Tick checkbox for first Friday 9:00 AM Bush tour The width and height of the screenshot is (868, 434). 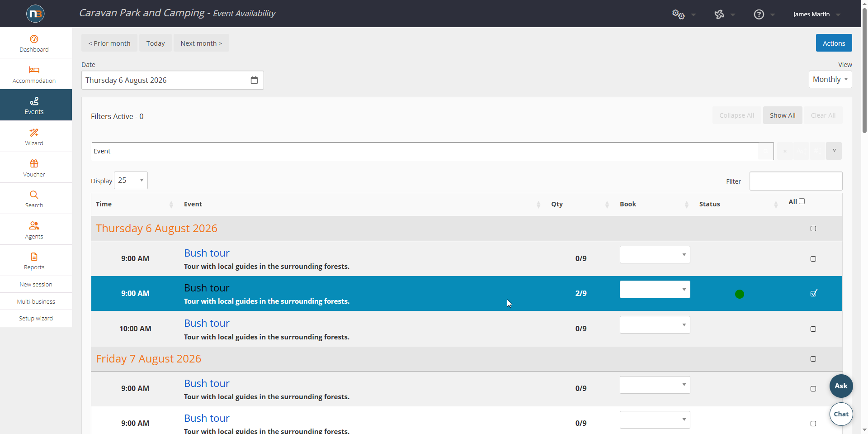coord(813,389)
